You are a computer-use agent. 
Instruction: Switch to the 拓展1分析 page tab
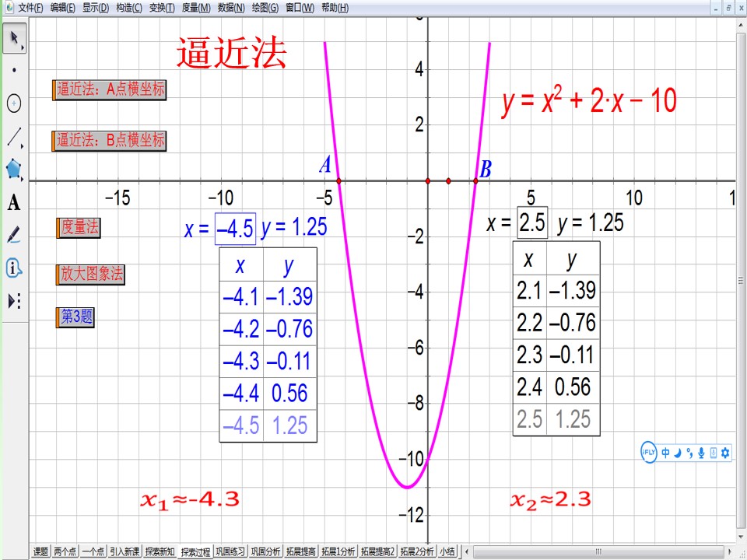(338, 551)
